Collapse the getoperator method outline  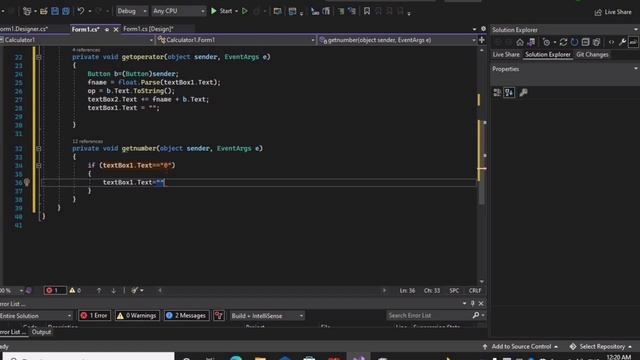(39, 57)
